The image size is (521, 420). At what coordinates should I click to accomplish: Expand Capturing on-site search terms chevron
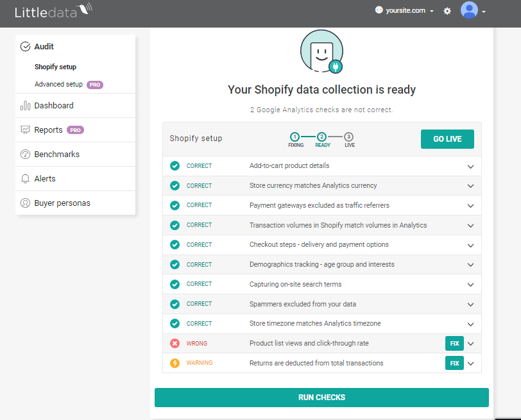(x=470, y=285)
